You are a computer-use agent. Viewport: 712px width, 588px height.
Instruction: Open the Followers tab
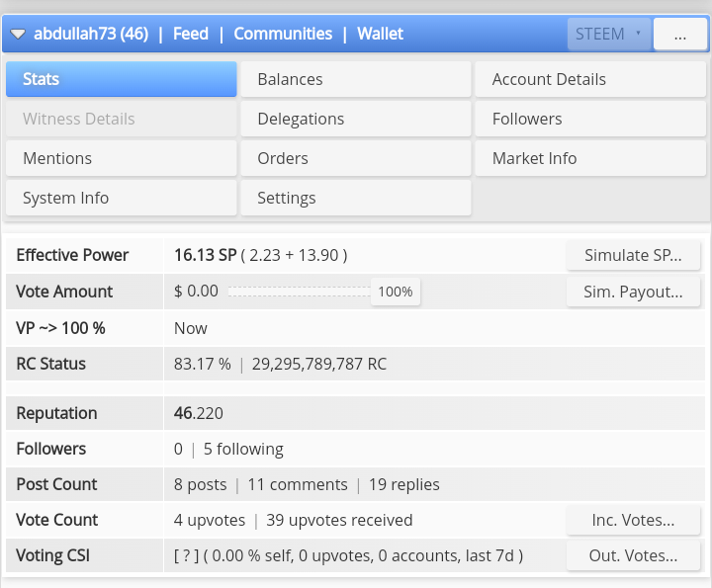590,119
